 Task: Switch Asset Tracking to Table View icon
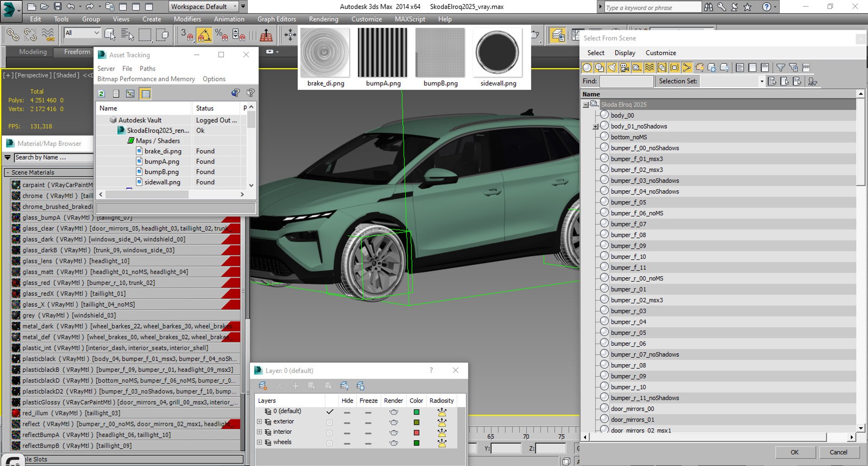tap(146, 94)
